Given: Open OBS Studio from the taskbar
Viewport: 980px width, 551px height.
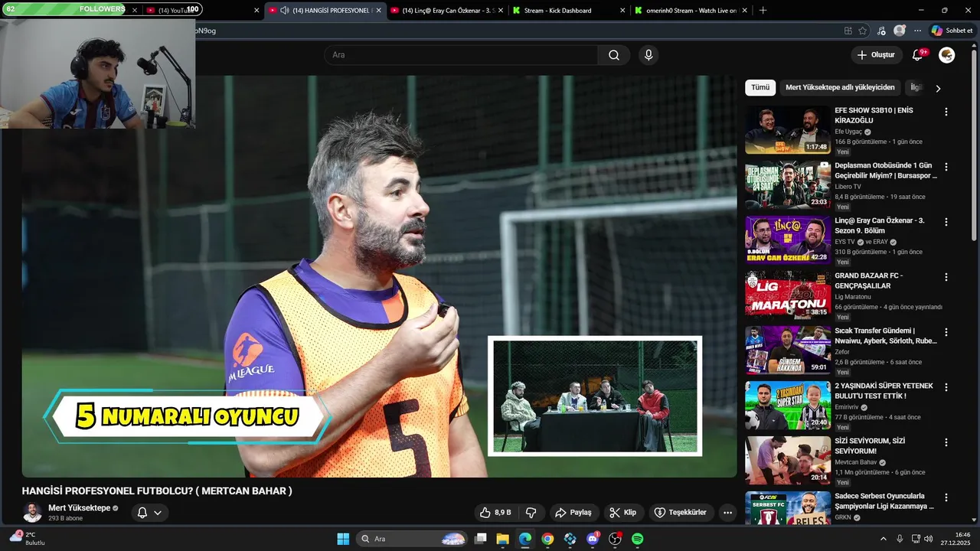Looking at the screenshot, I should (615, 539).
